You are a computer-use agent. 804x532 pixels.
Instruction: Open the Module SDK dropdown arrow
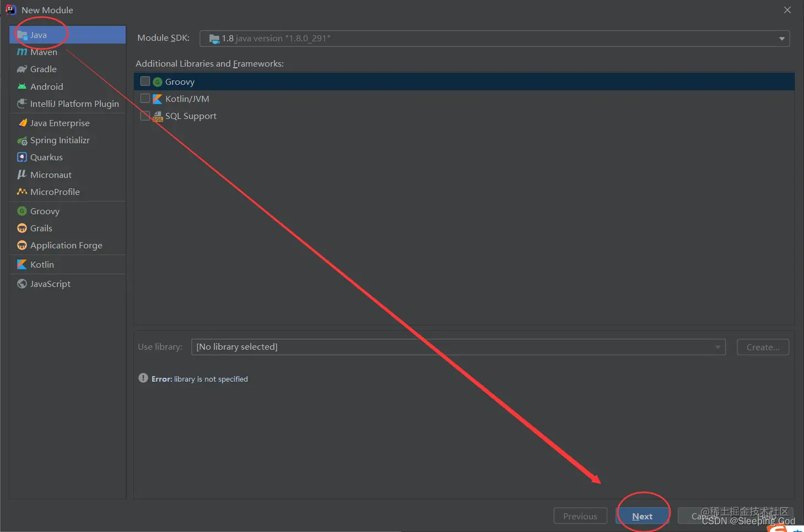click(781, 39)
